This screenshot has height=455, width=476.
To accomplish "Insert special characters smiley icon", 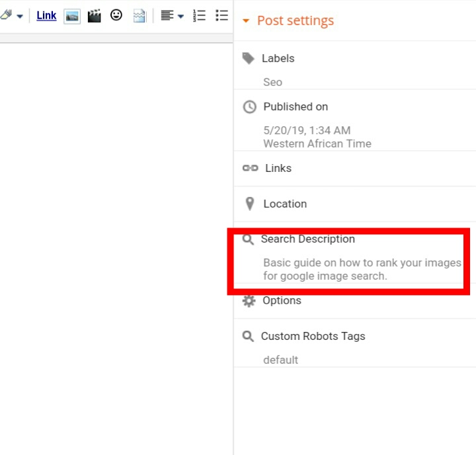I will click(x=116, y=15).
